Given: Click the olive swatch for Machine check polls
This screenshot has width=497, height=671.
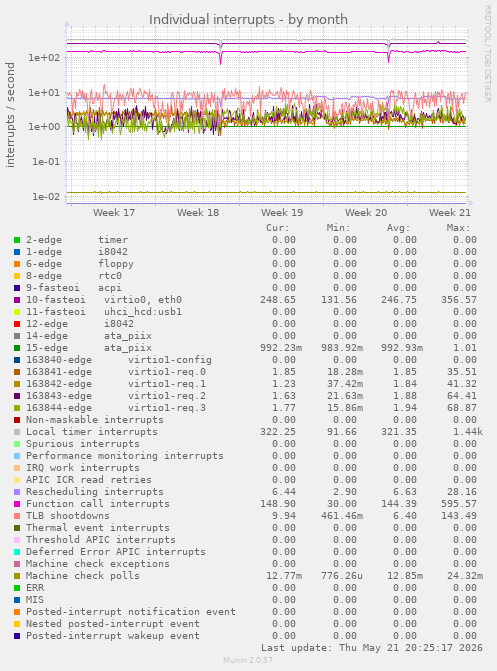Looking at the screenshot, I should [17, 576].
